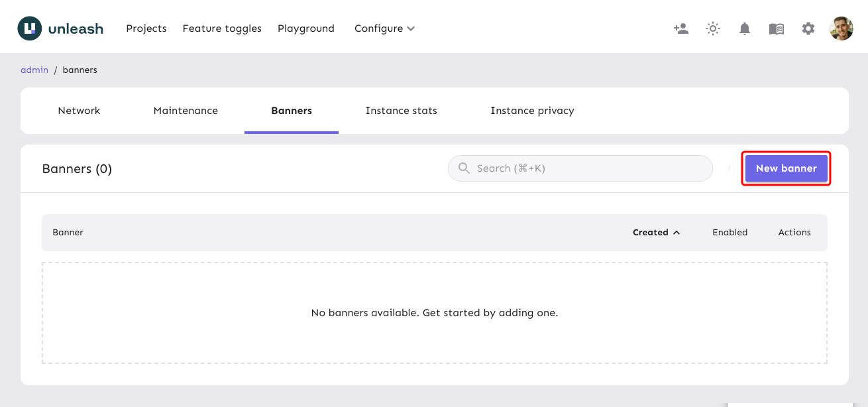This screenshot has width=868, height=407.
Task: Click the Unleash logo icon
Action: point(29,29)
